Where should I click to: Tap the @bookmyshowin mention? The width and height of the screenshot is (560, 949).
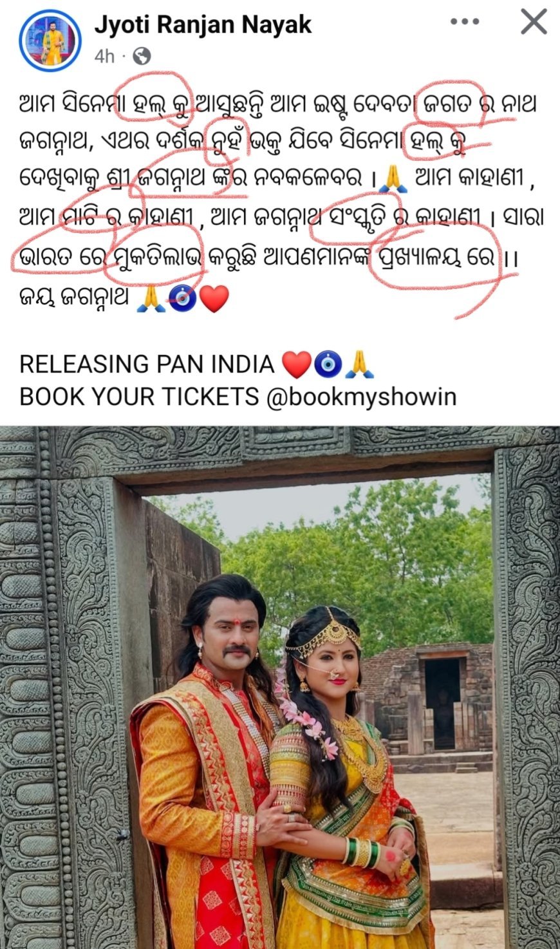[362, 397]
